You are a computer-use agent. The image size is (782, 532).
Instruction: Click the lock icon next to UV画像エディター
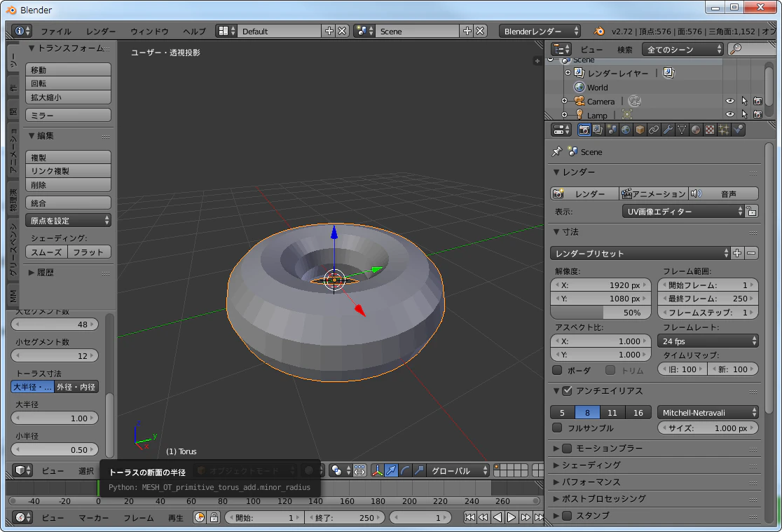point(752,212)
